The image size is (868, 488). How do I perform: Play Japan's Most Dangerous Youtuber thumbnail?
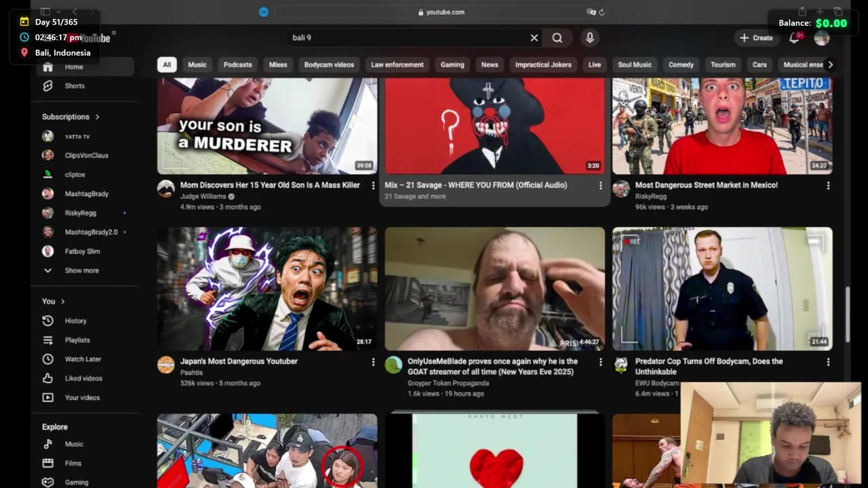tap(267, 289)
